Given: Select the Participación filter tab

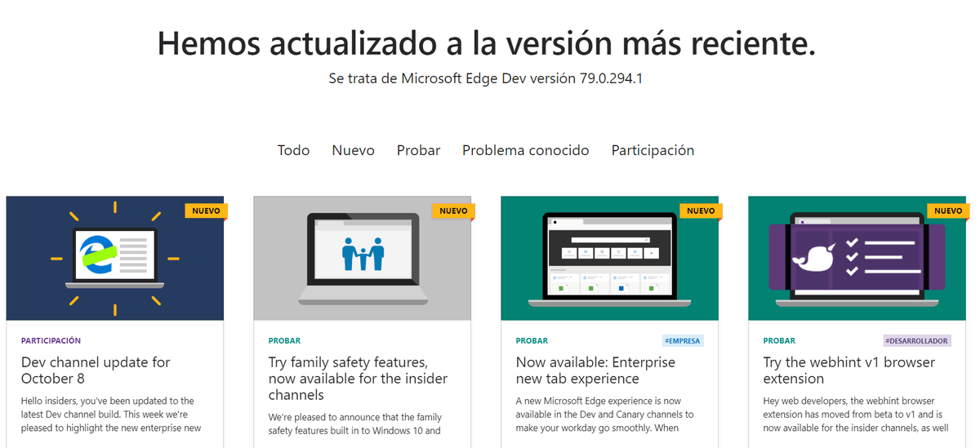Looking at the screenshot, I should (653, 150).
